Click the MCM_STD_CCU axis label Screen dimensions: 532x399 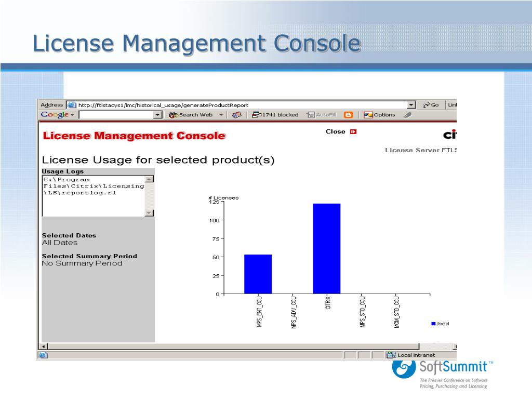[396, 312]
